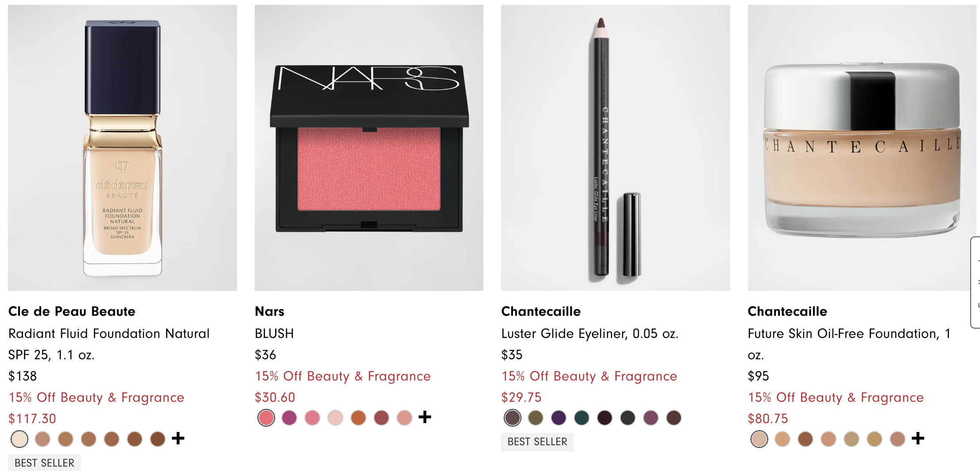Select the lightest Cle de Peau shade swatch
Viewport: 980px width, 471px height.
point(19,439)
